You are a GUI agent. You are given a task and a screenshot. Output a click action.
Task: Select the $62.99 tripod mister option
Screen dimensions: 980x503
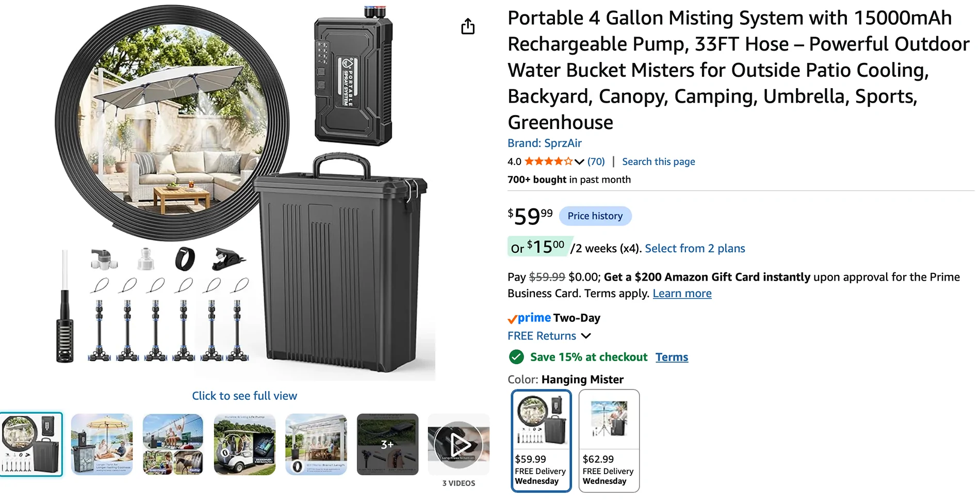[609, 441]
